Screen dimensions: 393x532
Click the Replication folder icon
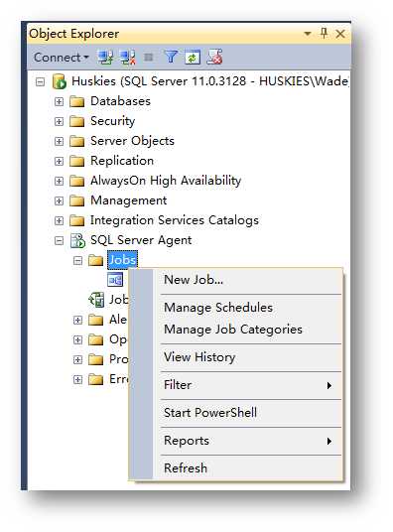(77, 161)
